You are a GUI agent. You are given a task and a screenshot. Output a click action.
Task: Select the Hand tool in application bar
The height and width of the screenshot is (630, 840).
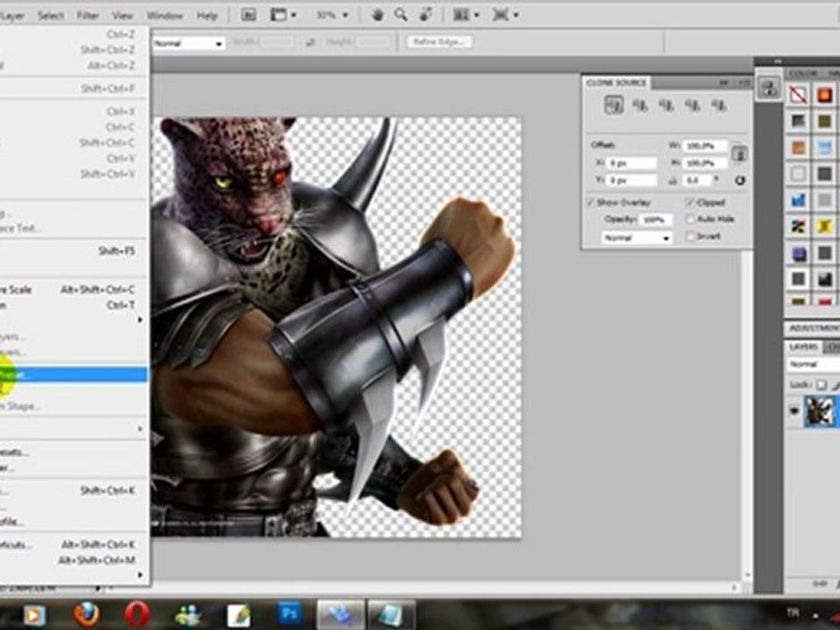pos(376,15)
